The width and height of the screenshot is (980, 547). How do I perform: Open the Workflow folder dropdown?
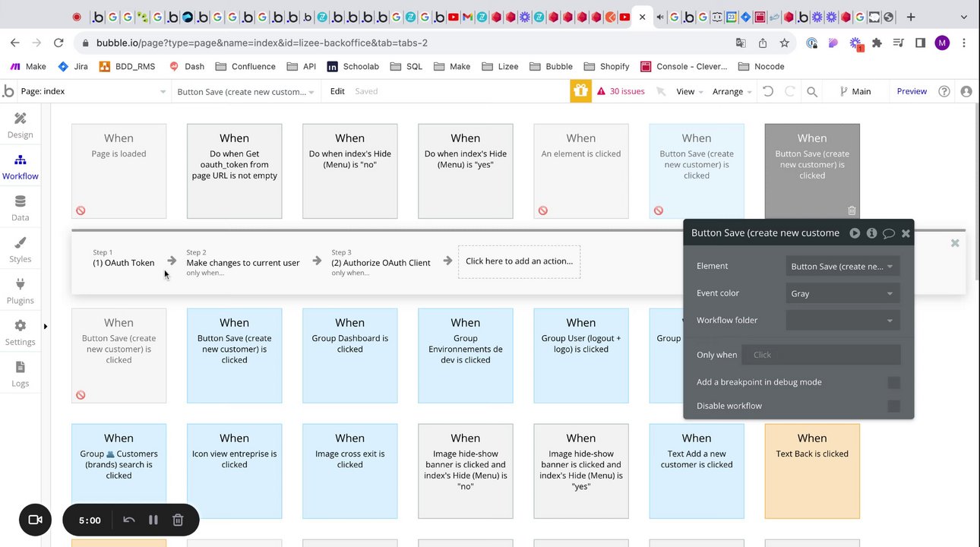(842, 321)
